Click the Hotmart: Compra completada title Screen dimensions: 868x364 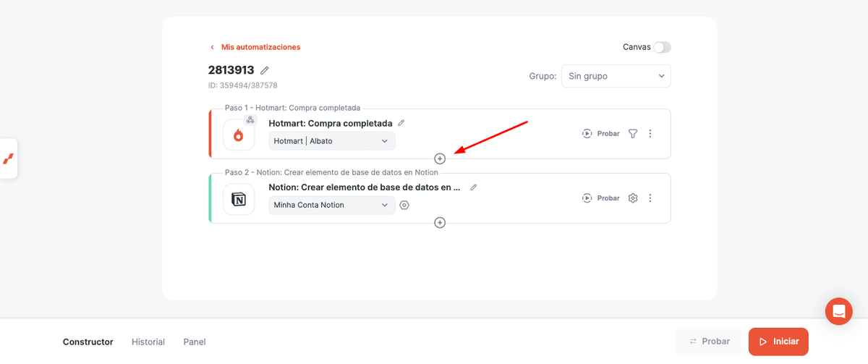[x=331, y=123]
